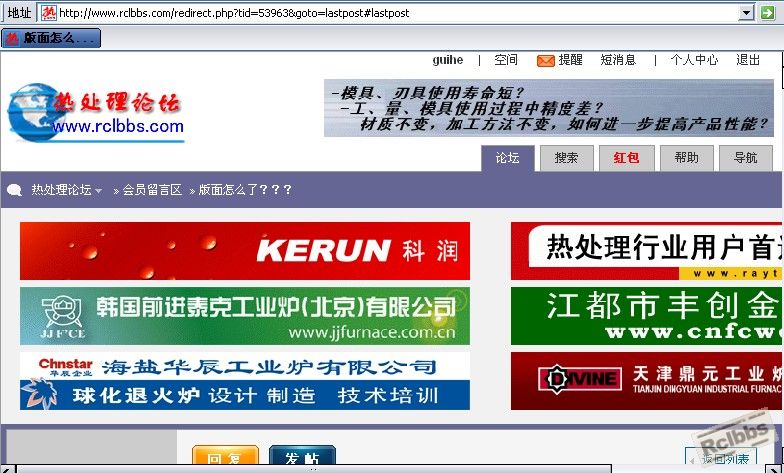
Task: Focus the address bar URL field
Action: [397, 12]
